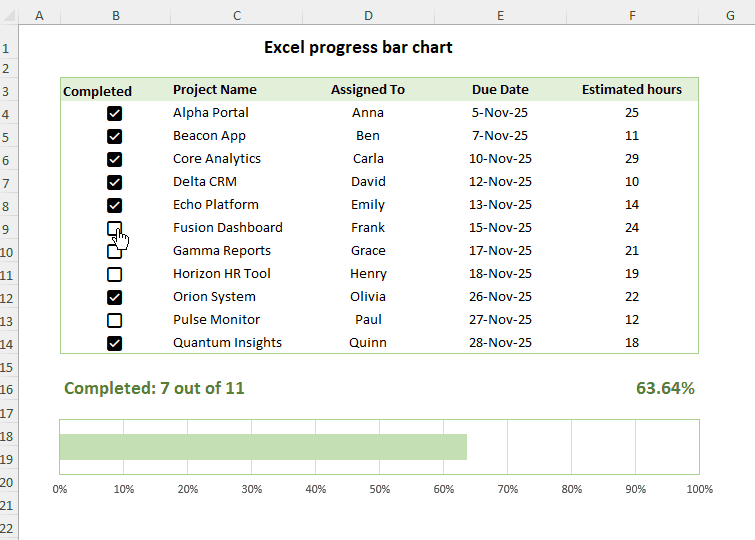
Task: Select row 3 header
Action: click(9, 91)
